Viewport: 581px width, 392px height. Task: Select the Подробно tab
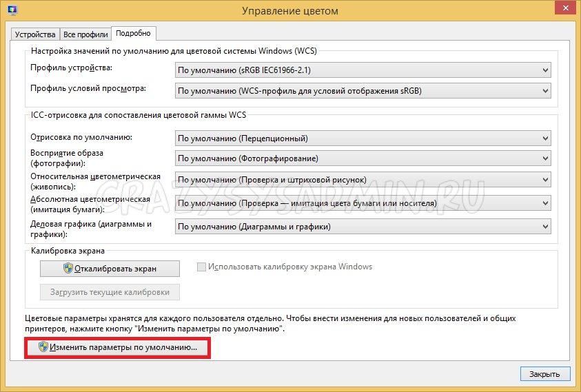point(134,33)
